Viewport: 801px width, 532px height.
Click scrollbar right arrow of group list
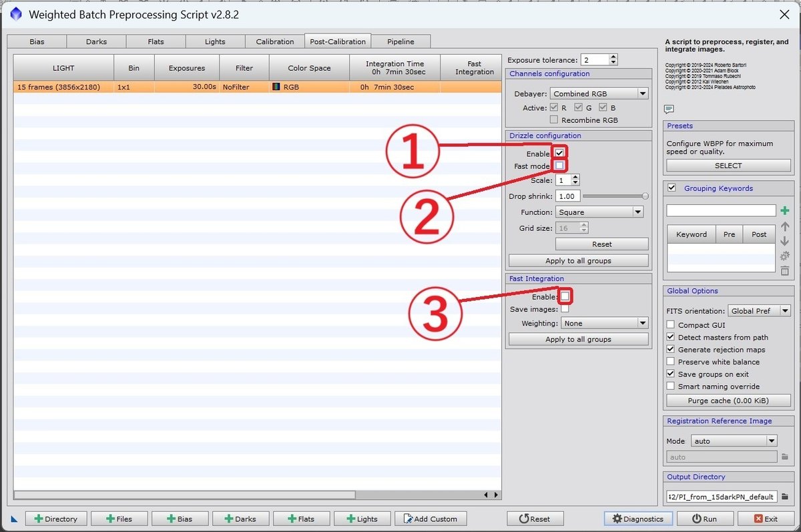[x=495, y=495]
